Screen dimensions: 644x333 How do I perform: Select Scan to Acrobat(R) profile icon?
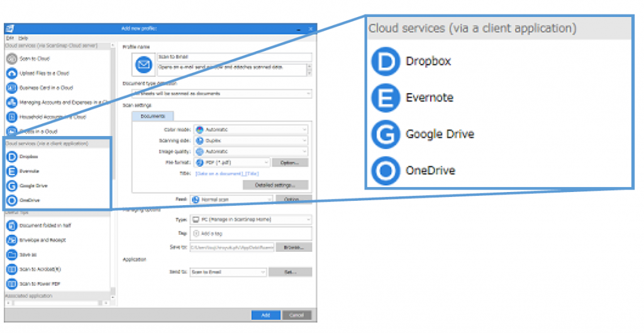point(11,269)
